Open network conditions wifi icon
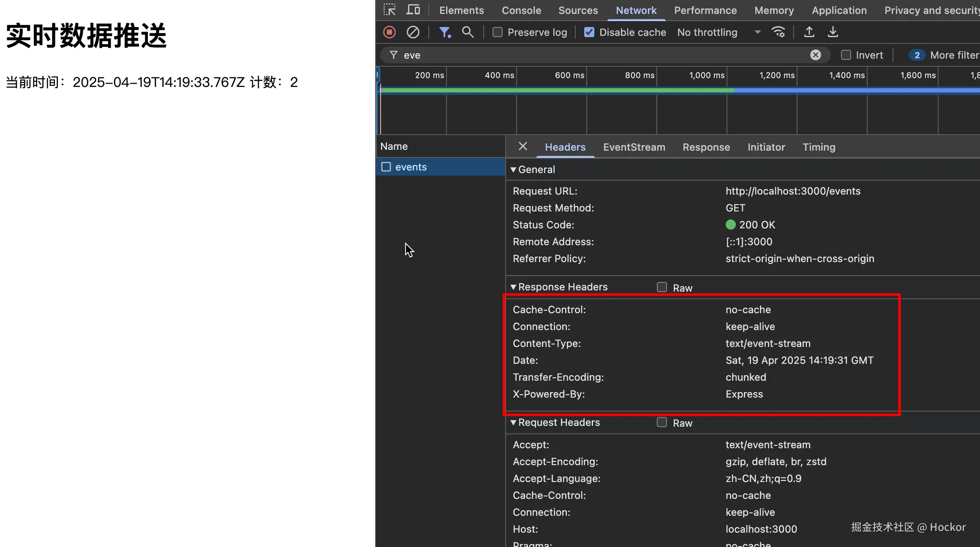Image resolution: width=980 pixels, height=547 pixels. pos(778,32)
